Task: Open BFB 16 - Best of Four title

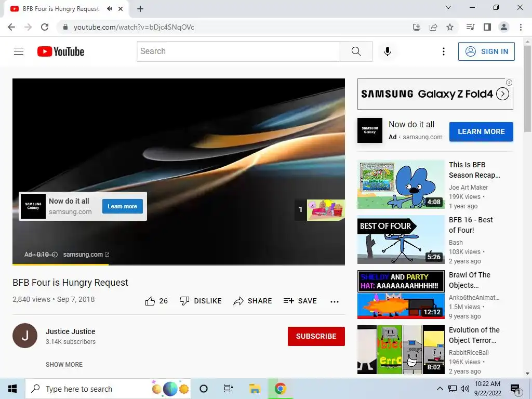Action: coord(471,225)
